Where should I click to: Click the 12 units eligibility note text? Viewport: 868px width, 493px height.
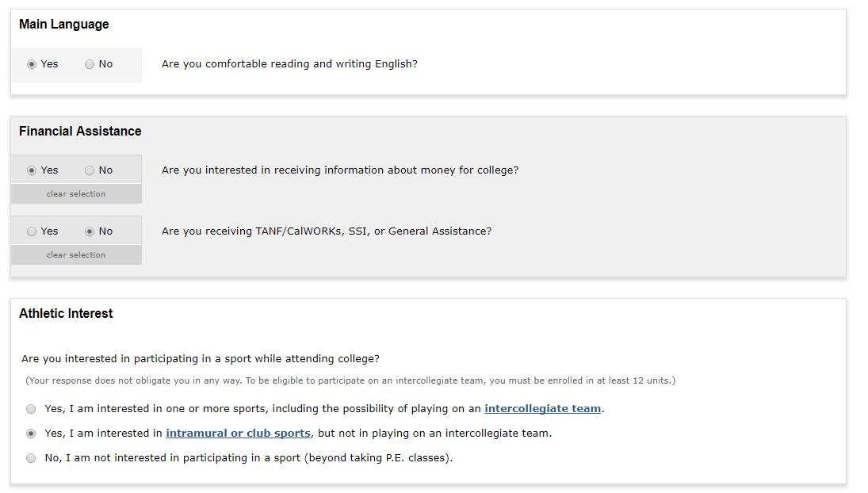coord(350,380)
